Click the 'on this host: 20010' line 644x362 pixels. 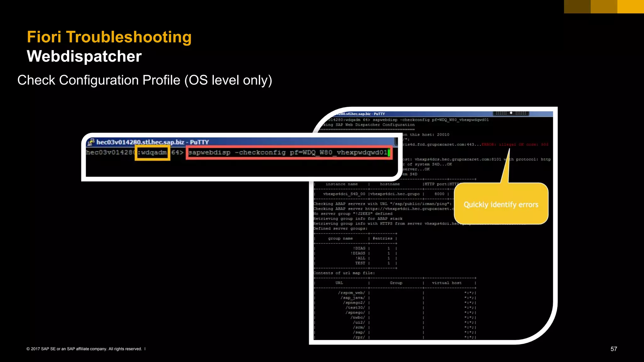coord(426,134)
